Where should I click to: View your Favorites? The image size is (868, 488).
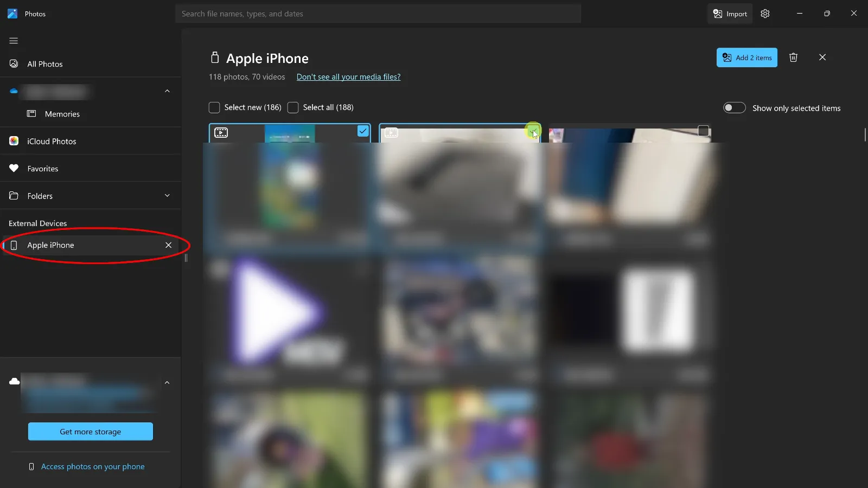[x=42, y=168]
